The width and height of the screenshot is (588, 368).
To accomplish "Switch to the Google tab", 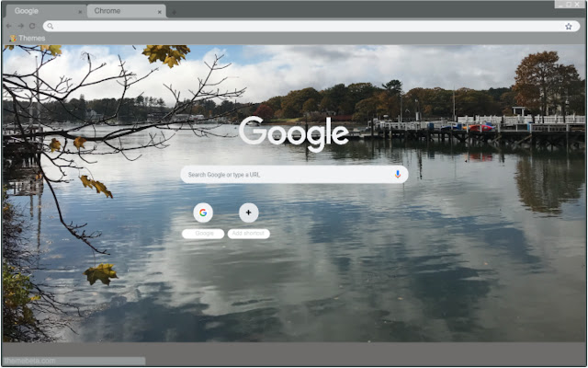I will 45,11.
